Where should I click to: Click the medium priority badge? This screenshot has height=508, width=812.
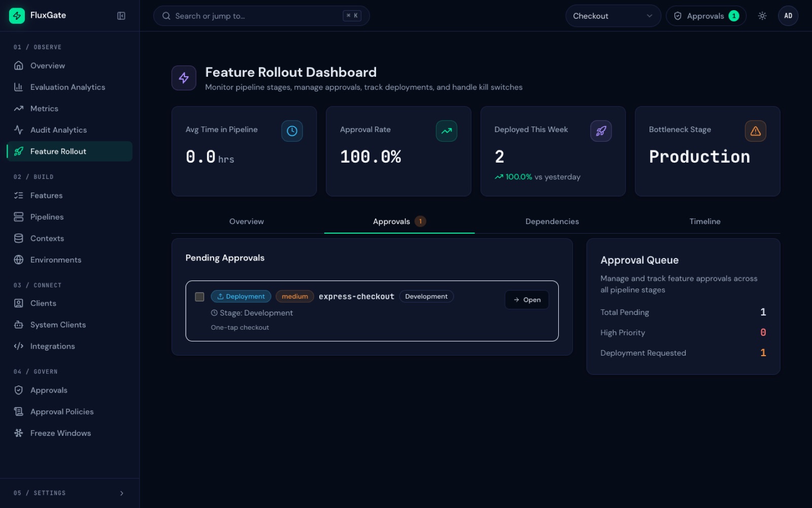click(x=295, y=297)
